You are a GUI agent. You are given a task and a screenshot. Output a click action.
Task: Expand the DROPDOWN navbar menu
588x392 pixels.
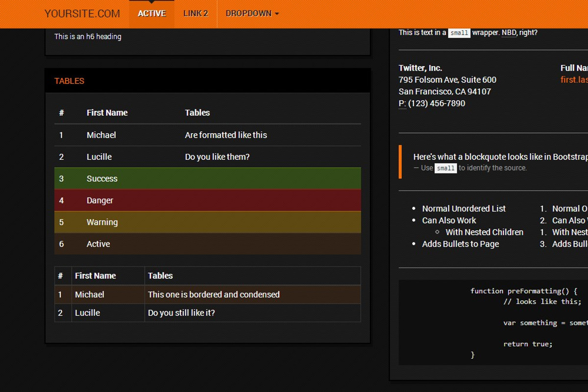pyautogui.click(x=252, y=14)
